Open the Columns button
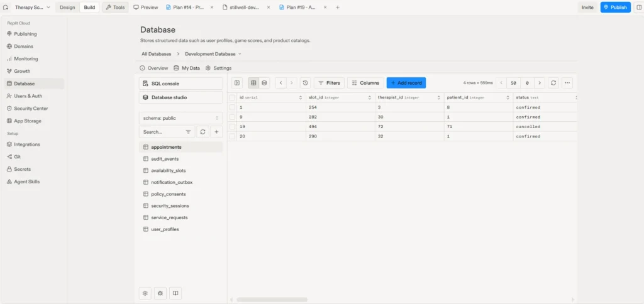644x304 pixels. coord(365,83)
